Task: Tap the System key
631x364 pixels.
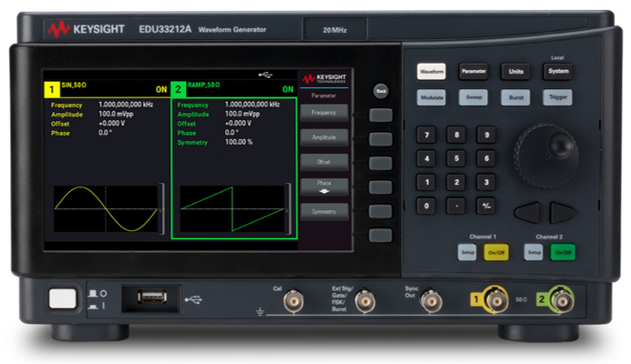Action: pyautogui.click(x=558, y=71)
